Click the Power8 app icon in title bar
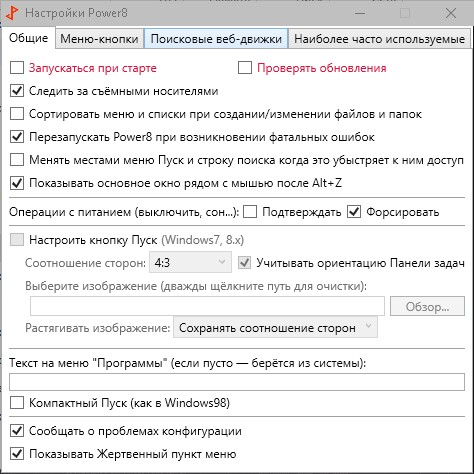The width and height of the screenshot is (474, 474). click(12, 13)
